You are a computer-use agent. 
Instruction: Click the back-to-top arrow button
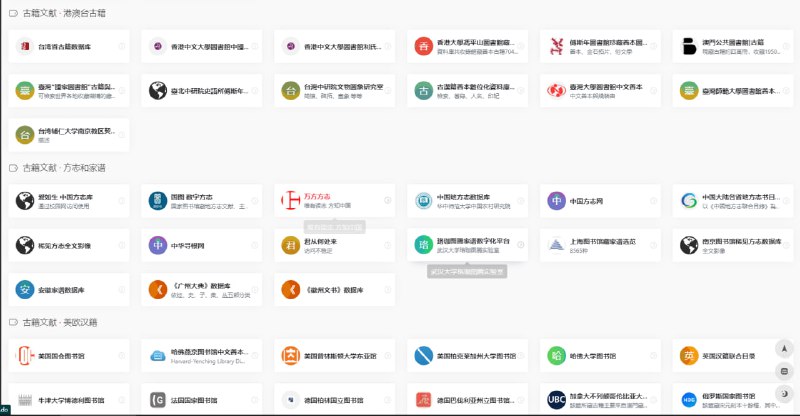pyautogui.click(x=784, y=349)
